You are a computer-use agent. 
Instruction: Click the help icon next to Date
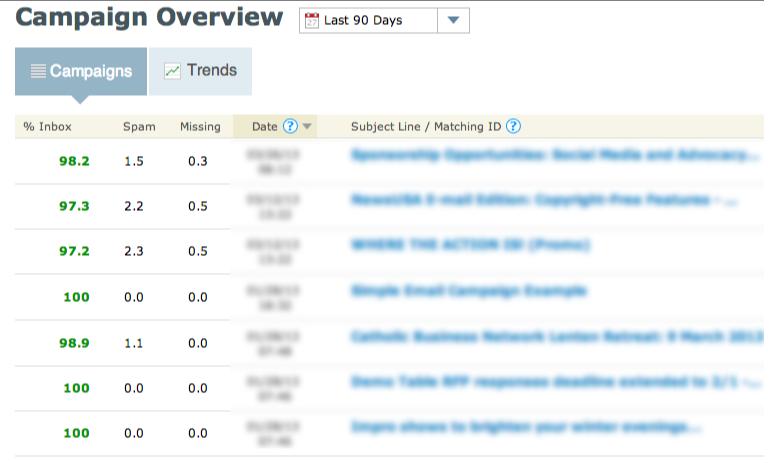(x=290, y=126)
